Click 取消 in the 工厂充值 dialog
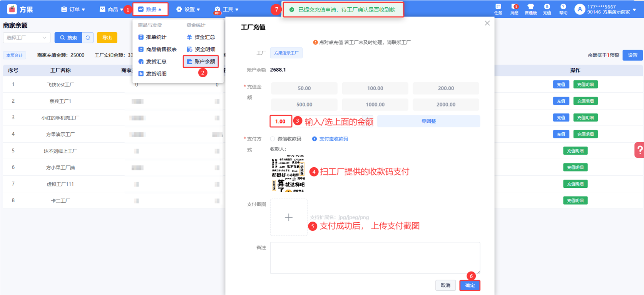644x295 pixels. pyautogui.click(x=445, y=285)
